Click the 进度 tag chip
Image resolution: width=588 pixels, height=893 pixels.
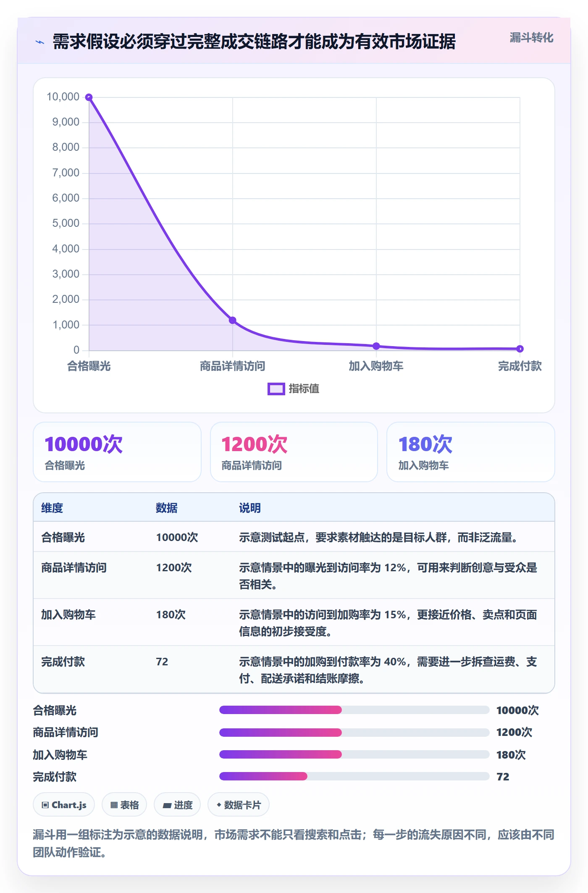click(177, 805)
